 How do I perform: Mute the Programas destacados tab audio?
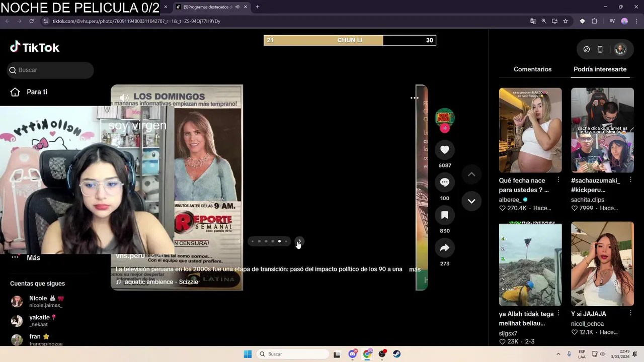(237, 7)
